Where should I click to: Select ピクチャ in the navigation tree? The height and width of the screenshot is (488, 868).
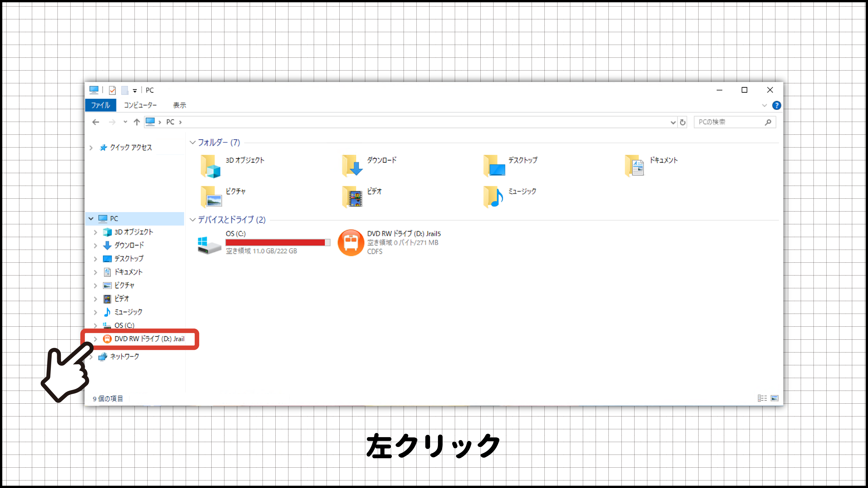[x=124, y=285]
